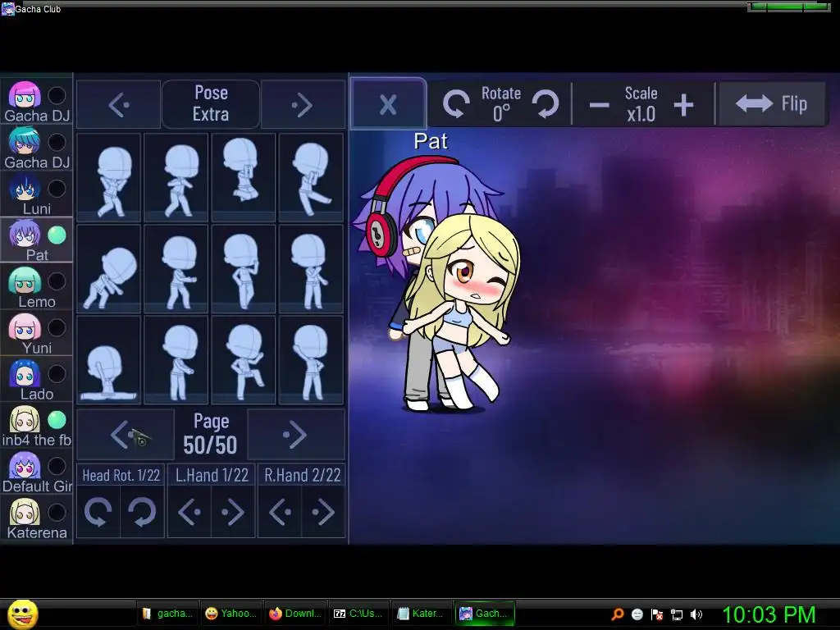The height and width of the screenshot is (630, 840).
Task: Select the Lado character avatar
Action: tap(25, 373)
